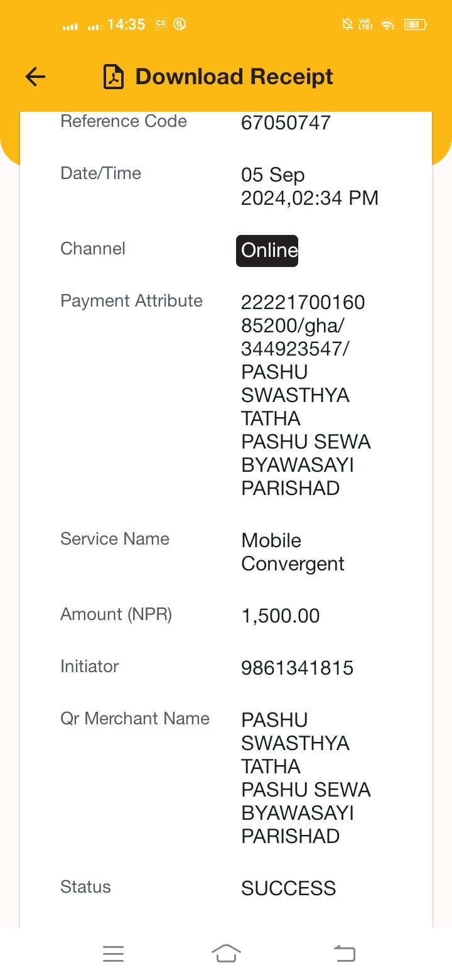Tap the Online channel badge
Image resolution: width=452 pixels, height=980 pixels.
pos(267,251)
